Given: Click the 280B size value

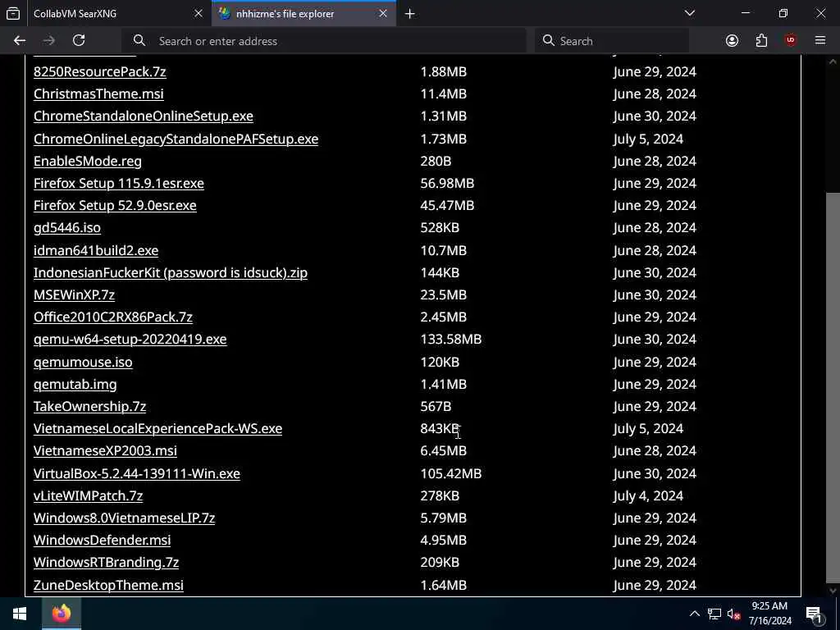Looking at the screenshot, I should click(x=436, y=162).
